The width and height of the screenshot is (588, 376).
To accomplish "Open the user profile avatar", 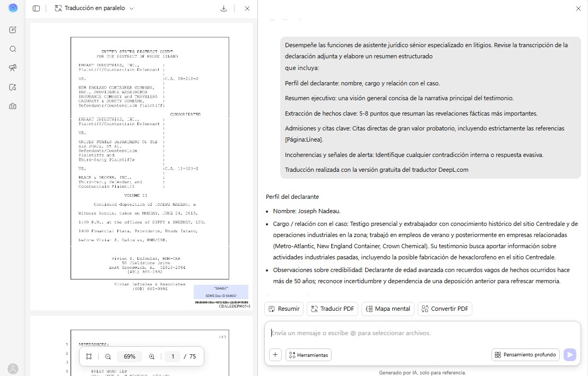I will [x=13, y=369].
